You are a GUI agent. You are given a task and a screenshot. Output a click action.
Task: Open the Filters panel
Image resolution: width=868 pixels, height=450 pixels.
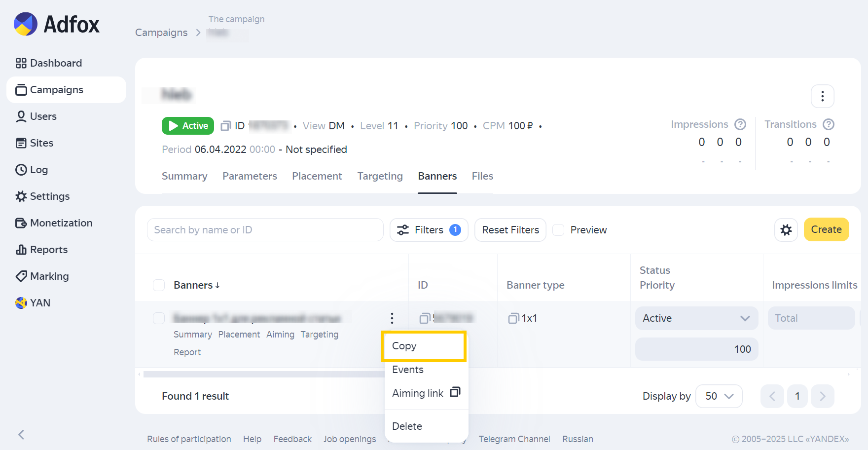(x=429, y=230)
